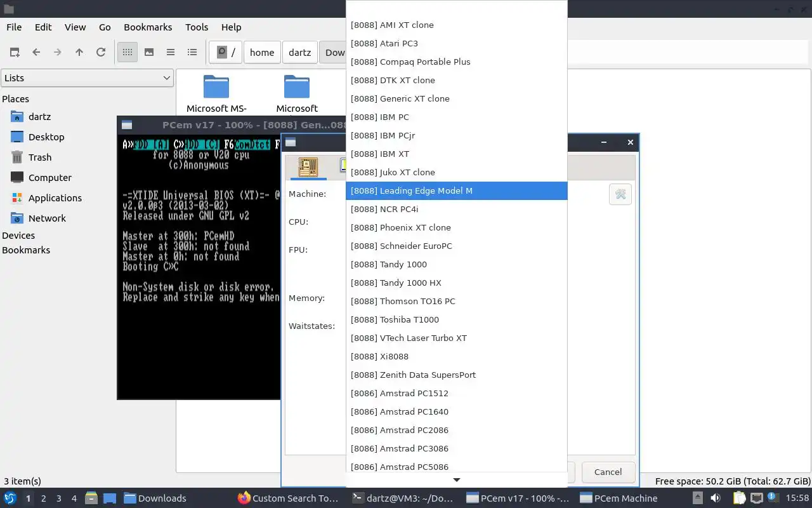Open the View menu

pos(75,27)
